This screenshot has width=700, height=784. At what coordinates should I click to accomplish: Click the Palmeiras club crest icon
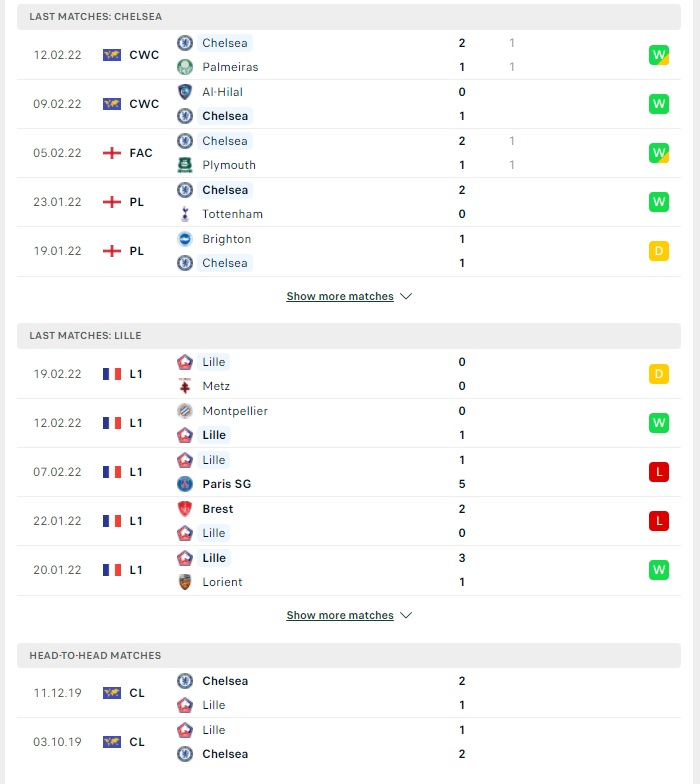pos(185,67)
